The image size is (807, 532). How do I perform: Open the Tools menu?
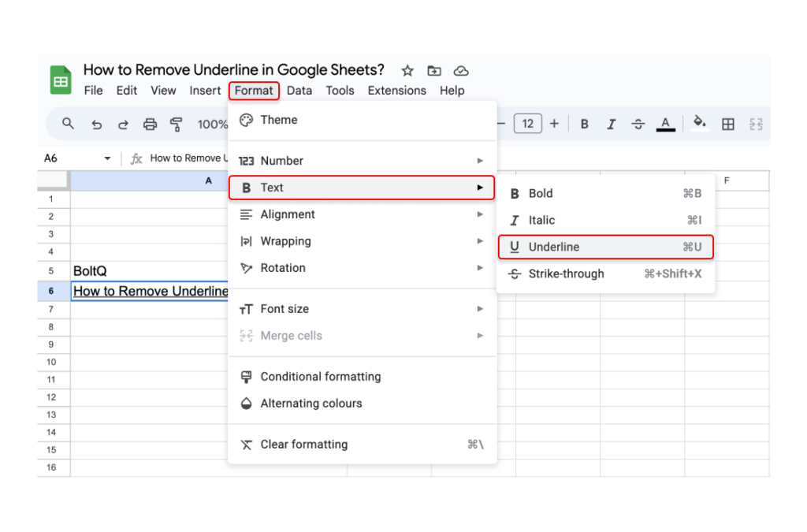340,91
